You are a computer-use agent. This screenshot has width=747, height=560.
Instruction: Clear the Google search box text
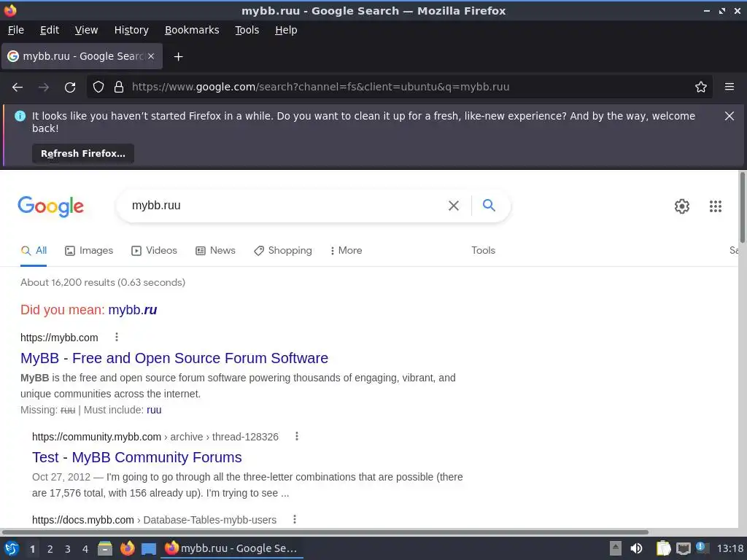[x=454, y=206]
